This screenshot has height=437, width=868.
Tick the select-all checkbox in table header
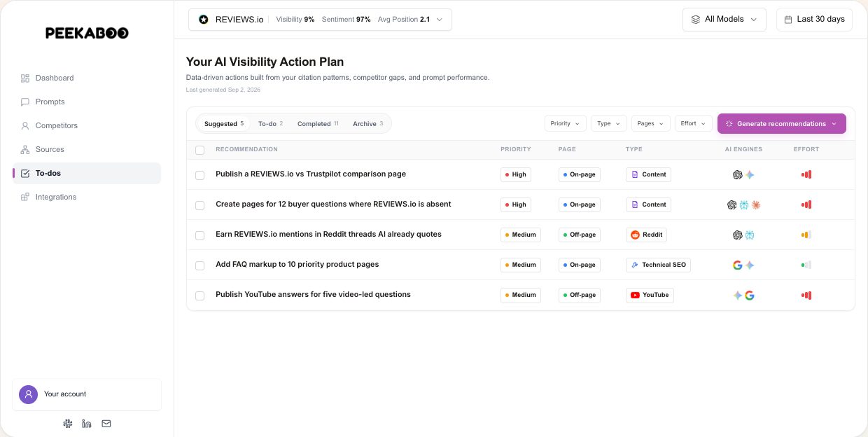(x=200, y=150)
